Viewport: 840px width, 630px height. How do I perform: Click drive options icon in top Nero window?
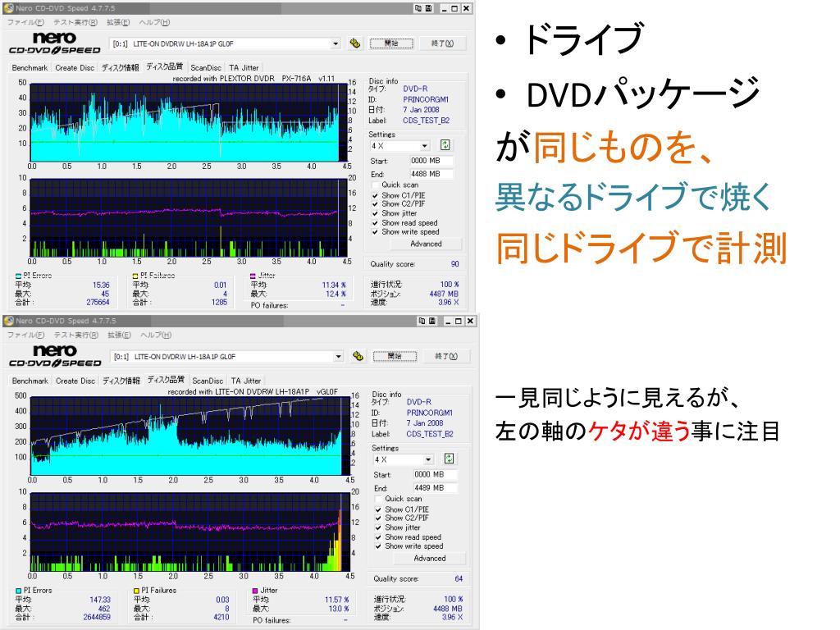point(354,43)
